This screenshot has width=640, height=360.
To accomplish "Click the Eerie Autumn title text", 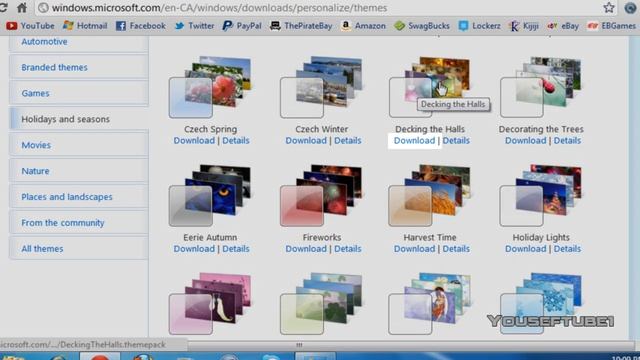I will tap(210, 237).
